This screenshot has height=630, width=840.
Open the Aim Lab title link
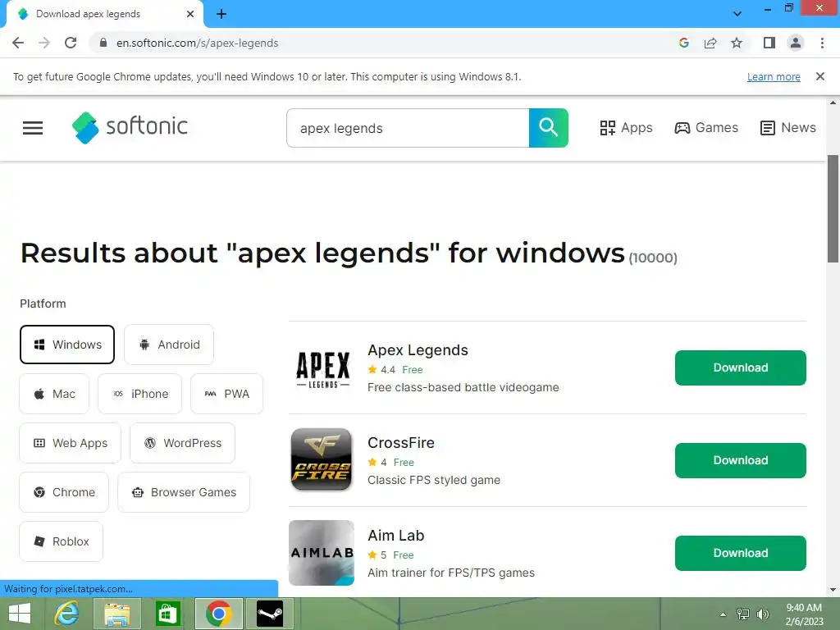pos(396,535)
